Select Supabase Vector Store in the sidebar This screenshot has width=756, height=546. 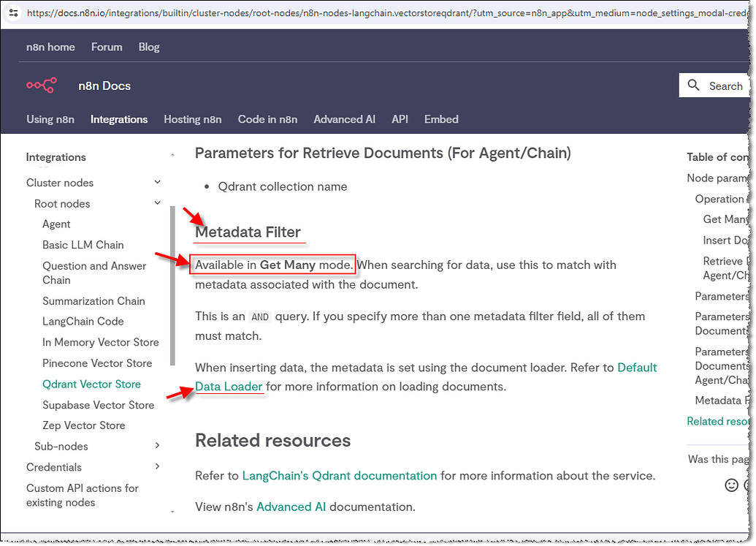[x=98, y=405]
